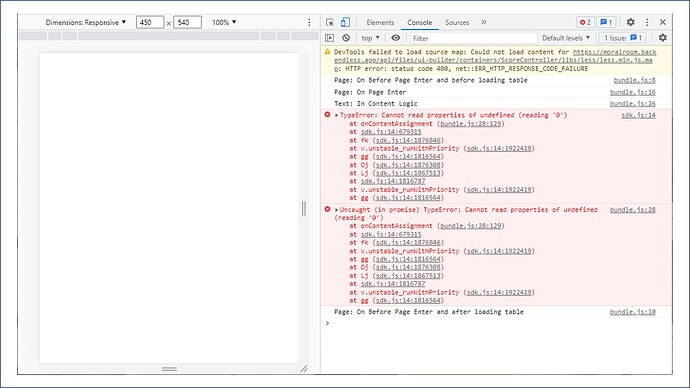Open the Default levels dropdown
690x388 pixels.
[565, 38]
